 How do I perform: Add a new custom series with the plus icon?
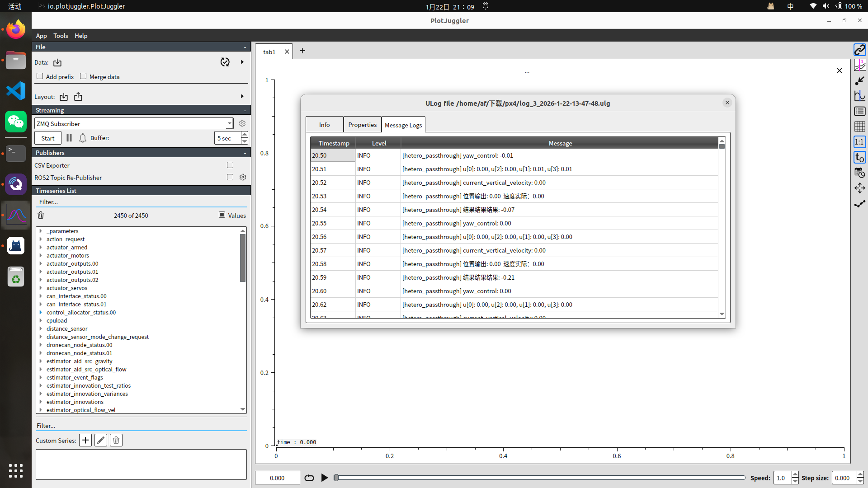(x=85, y=440)
